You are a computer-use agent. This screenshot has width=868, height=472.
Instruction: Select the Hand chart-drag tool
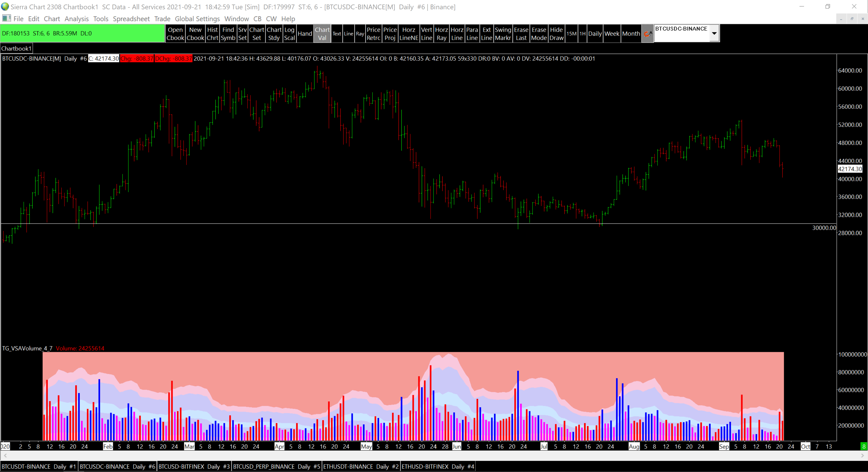[305, 33]
